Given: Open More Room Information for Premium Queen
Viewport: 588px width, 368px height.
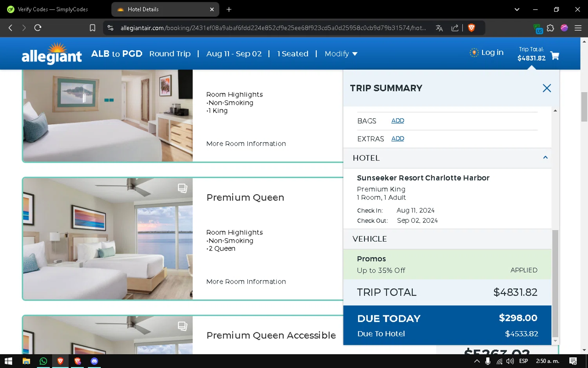Looking at the screenshot, I should coord(246,282).
